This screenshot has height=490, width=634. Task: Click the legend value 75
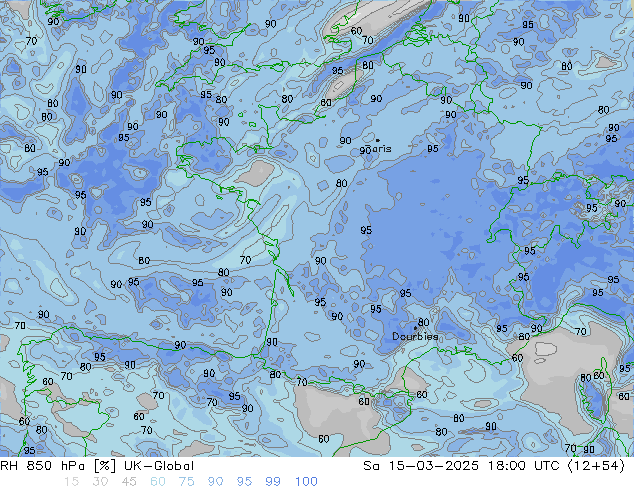pyautogui.click(x=186, y=482)
